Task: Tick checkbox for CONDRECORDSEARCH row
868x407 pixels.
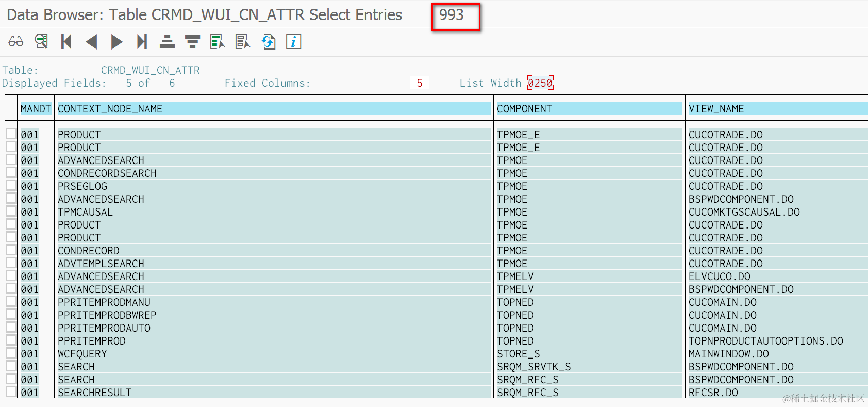Action: pyautogui.click(x=11, y=172)
